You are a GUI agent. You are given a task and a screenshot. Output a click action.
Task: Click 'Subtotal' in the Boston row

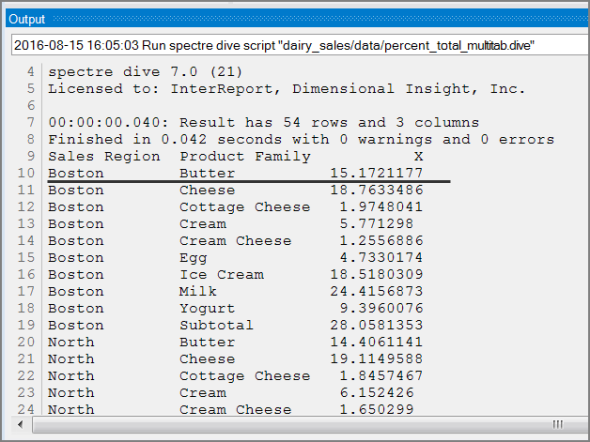click(217, 325)
